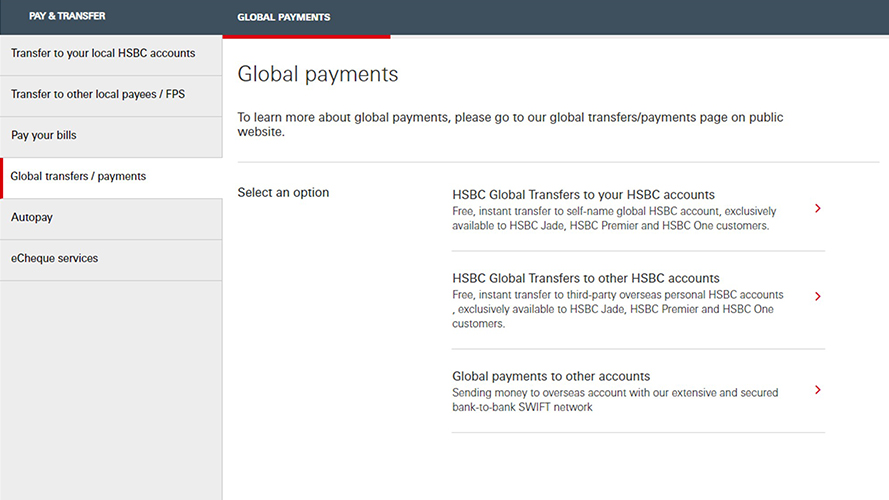Select Global transfers / payments menu item
889x500 pixels.
tap(111, 177)
